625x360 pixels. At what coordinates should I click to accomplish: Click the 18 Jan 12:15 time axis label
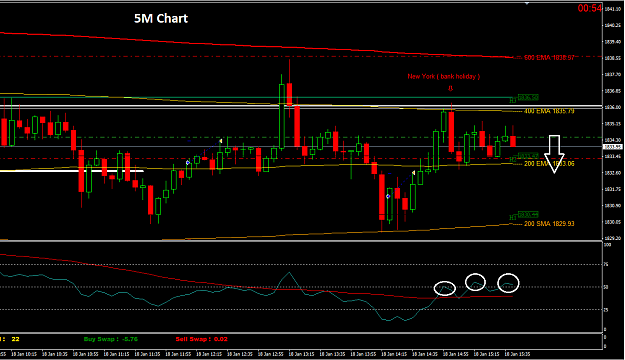click(x=209, y=354)
